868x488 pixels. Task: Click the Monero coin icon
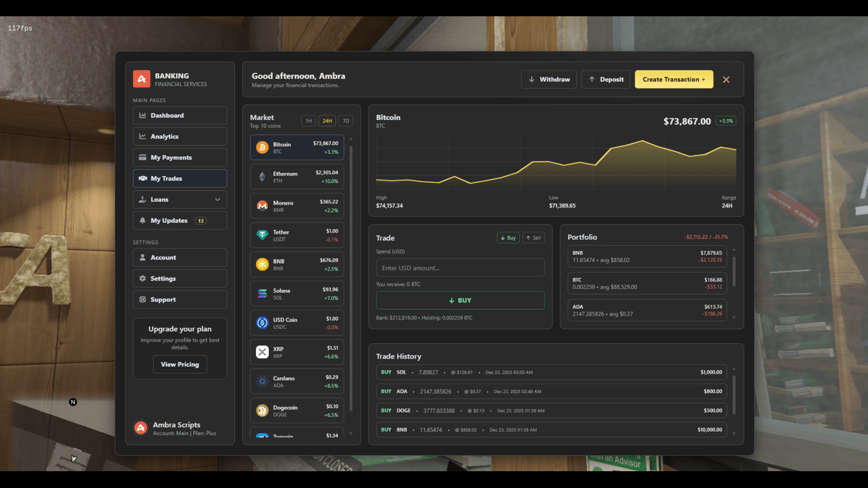pos(262,206)
